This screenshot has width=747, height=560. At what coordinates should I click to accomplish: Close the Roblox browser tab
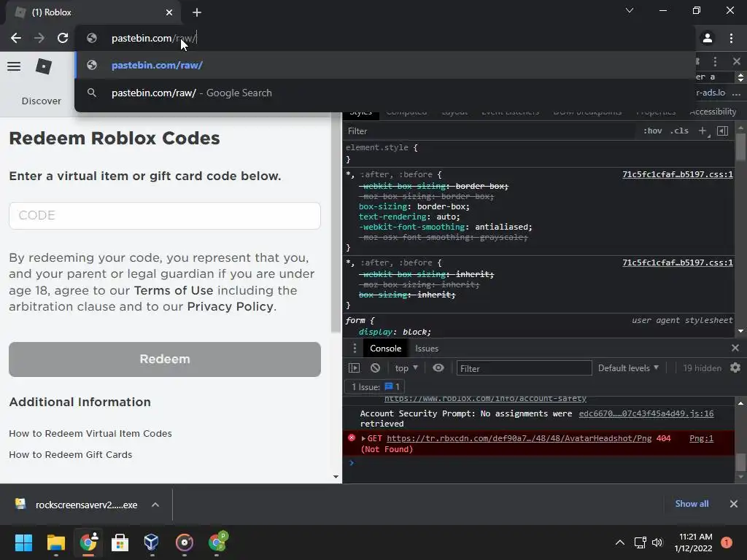pyautogui.click(x=169, y=12)
